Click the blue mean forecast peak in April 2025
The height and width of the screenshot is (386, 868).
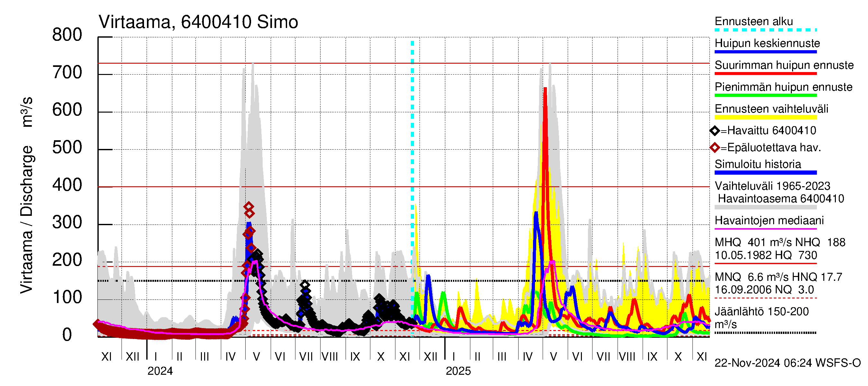[x=536, y=213]
